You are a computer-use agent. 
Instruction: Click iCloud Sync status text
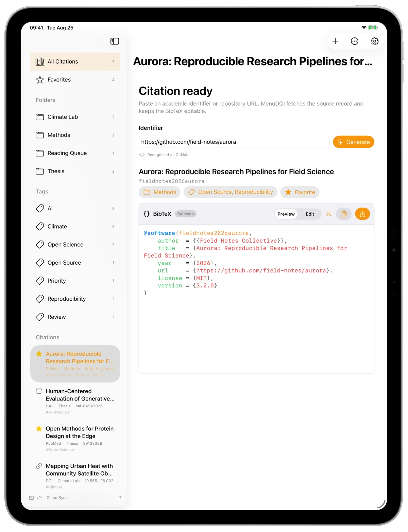(56, 498)
